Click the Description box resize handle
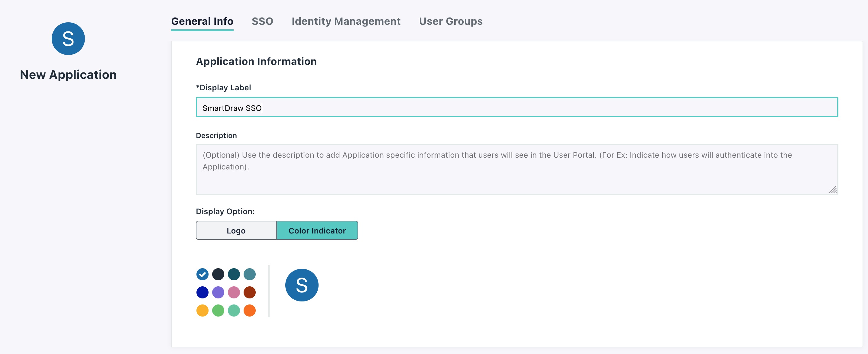The width and height of the screenshot is (868, 354). tap(833, 190)
